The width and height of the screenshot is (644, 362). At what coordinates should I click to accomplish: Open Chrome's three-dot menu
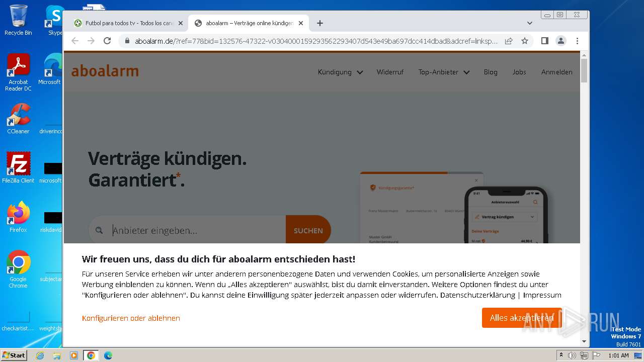click(x=577, y=41)
